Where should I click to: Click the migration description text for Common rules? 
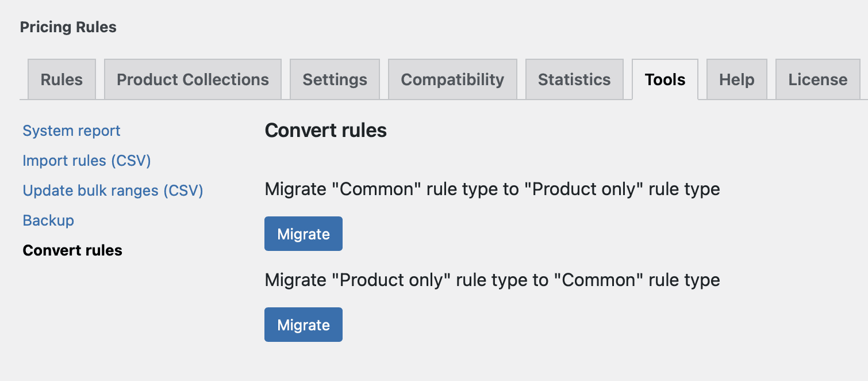pos(491,189)
